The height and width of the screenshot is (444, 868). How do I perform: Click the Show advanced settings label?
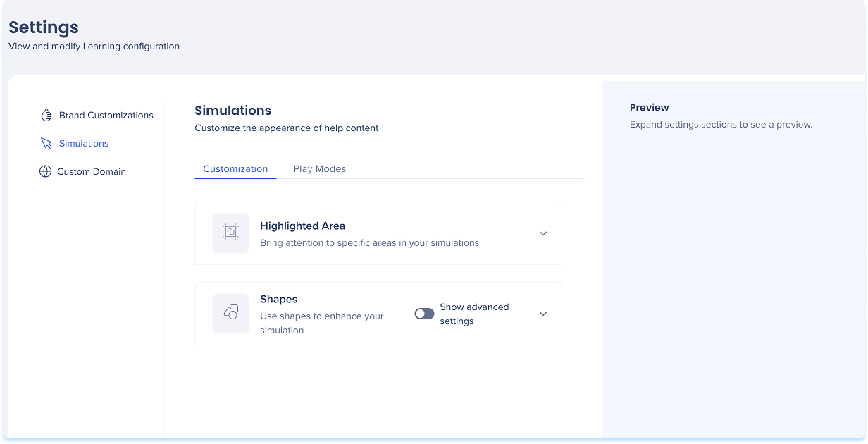click(x=473, y=314)
